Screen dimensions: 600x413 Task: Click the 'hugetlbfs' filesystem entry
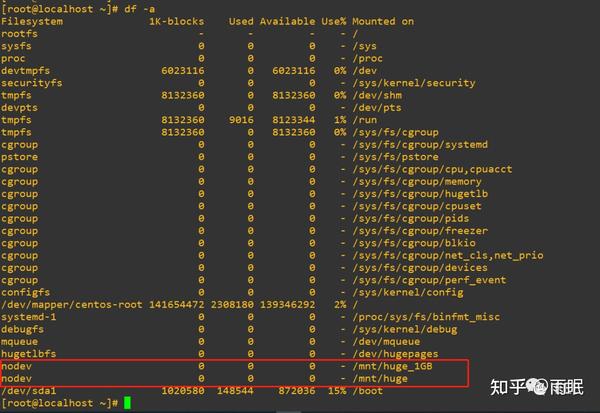coord(29,354)
